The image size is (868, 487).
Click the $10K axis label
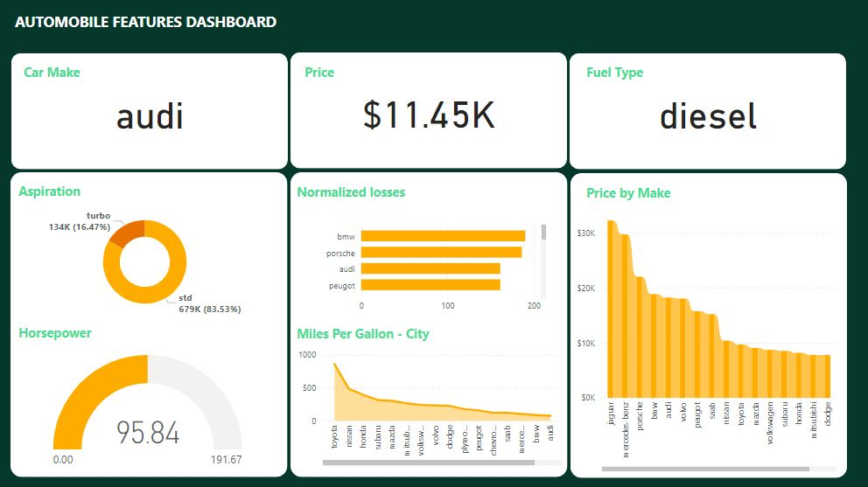pyautogui.click(x=585, y=343)
